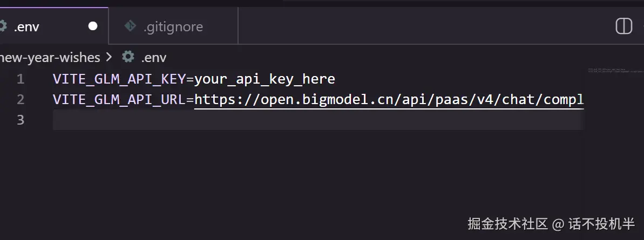Place the cursor in VITE_GLM_API_KEY variable name

pyautogui.click(x=119, y=79)
